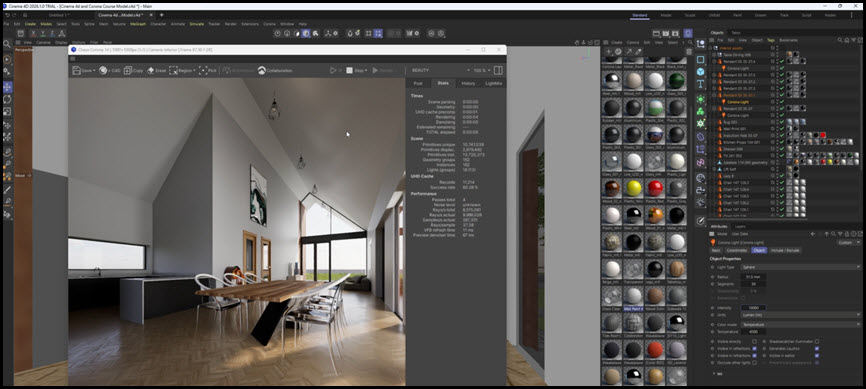Open the 100 % zoom dropdown in VFB

pos(482,71)
